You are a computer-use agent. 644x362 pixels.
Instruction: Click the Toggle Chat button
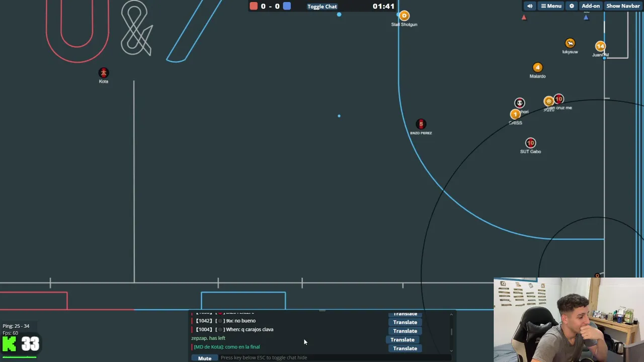(x=322, y=7)
